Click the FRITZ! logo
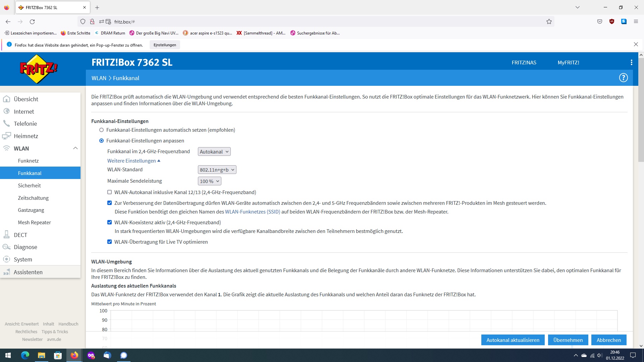 (x=39, y=69)
